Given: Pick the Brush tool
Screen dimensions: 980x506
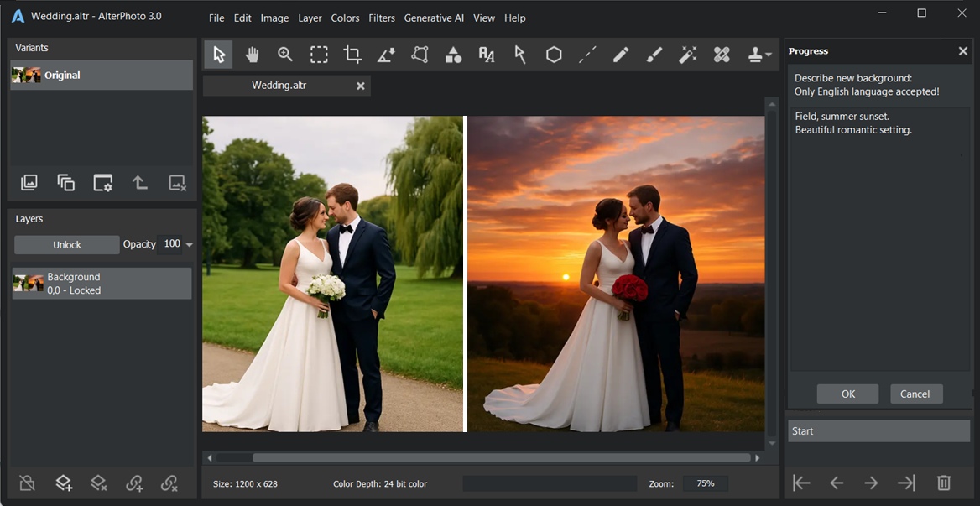Looking at the screenshot, I should [x=654, y=54].
